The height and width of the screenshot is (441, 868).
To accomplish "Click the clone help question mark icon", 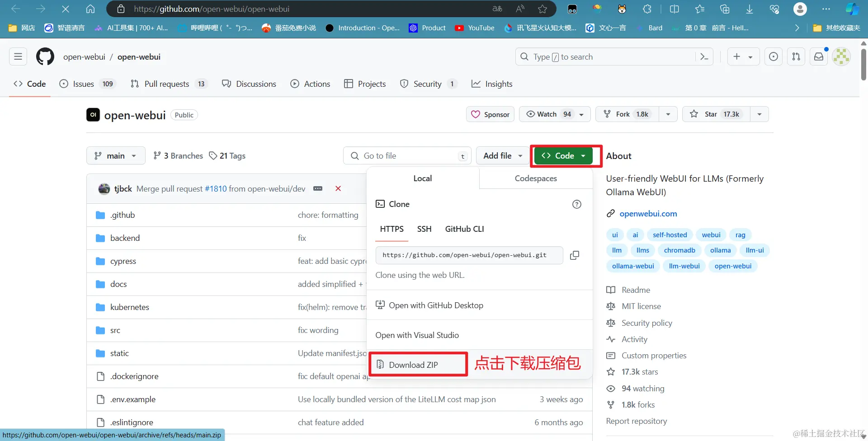I will pos(577,204).
